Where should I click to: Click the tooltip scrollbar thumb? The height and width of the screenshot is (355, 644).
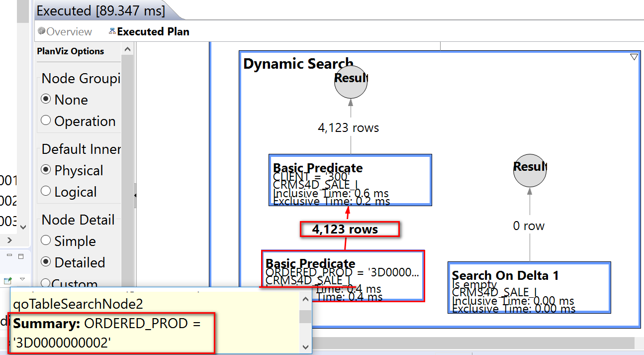(305, 317)
